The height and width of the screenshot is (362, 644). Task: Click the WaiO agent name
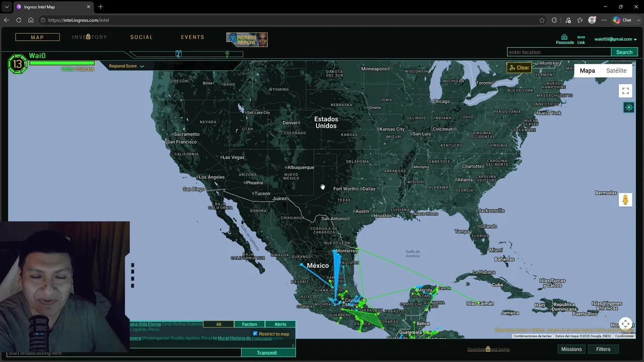(x=37, y=56)
